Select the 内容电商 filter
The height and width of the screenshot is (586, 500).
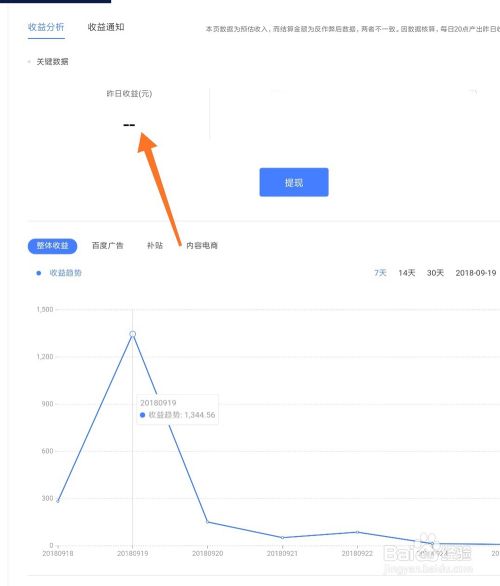pyautogui.click(x=202, y=246)
